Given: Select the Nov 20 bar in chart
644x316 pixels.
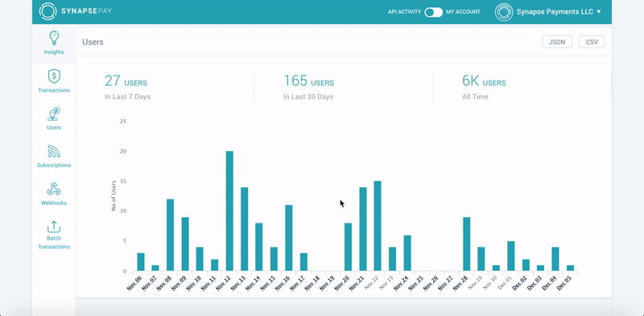Looking at the screenshot, I should click(x=348, y=247).
